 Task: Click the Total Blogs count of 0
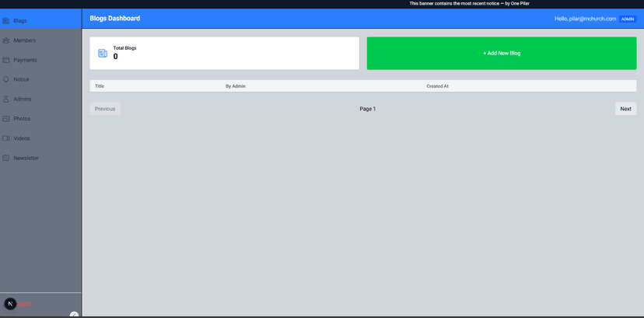pyautogui.click(x=115, y=57)
